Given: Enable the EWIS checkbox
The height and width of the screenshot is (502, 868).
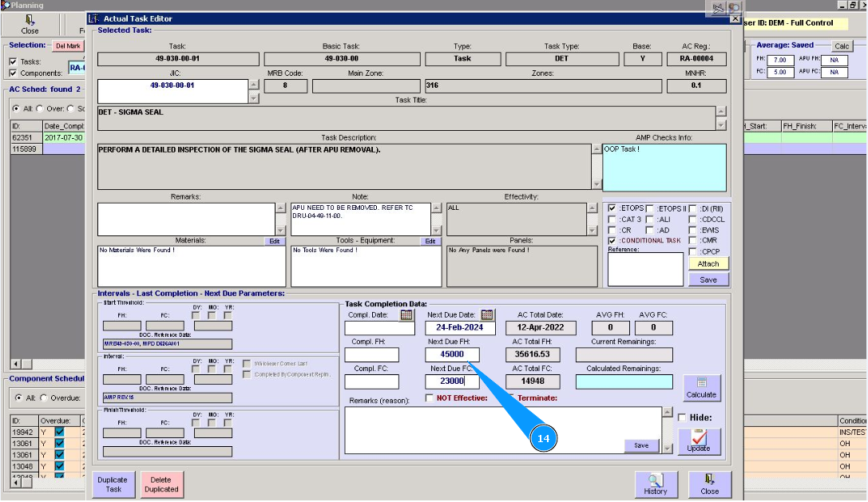Looking at the screenshot, I should 692,230.
